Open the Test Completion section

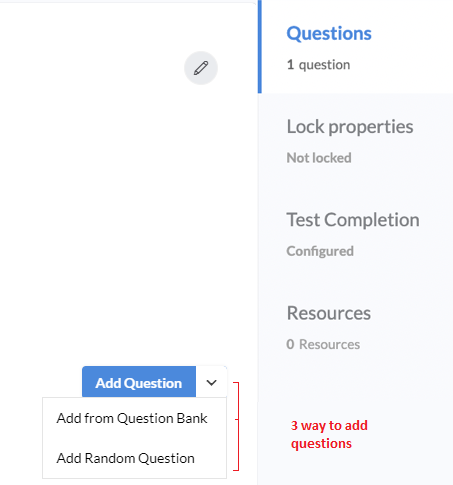coord(353,220)
